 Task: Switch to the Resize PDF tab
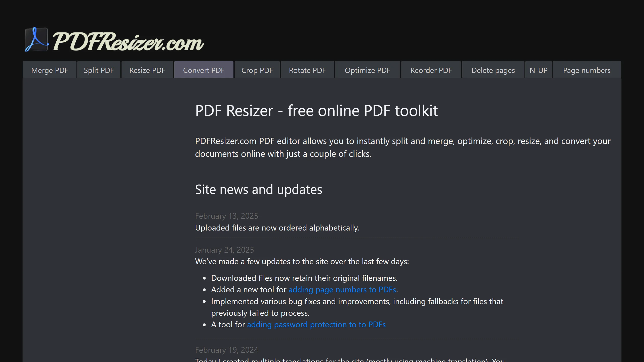click(x=147, y=70)
